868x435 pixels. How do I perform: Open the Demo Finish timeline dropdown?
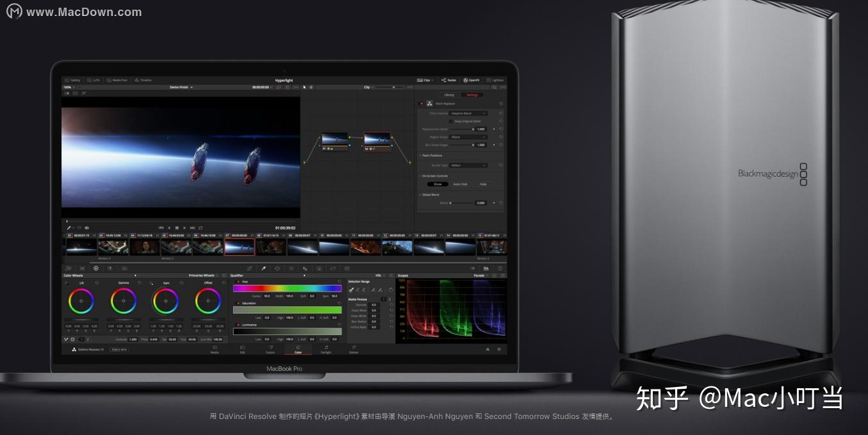pos(181,87)
